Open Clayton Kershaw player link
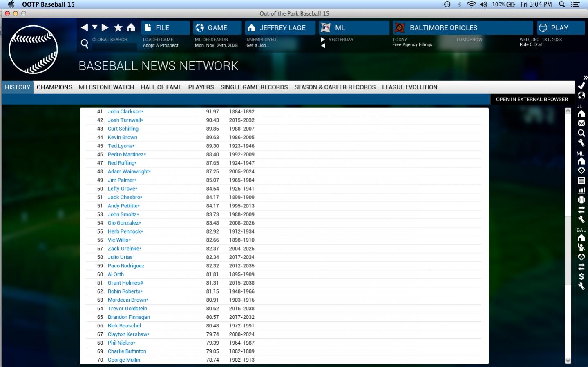This screenshot has width=588, height=367. [x=129, y=334]
